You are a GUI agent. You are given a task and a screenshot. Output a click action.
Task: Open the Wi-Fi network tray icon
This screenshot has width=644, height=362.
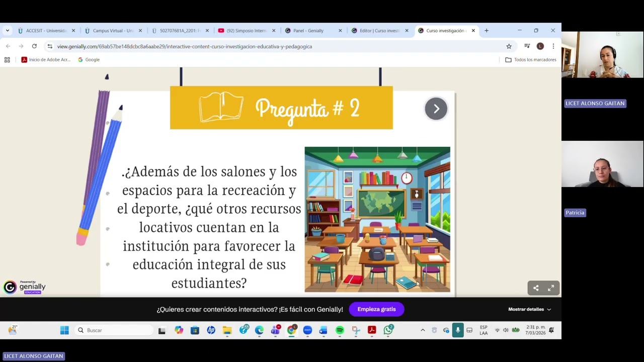(x=497, y=330)
